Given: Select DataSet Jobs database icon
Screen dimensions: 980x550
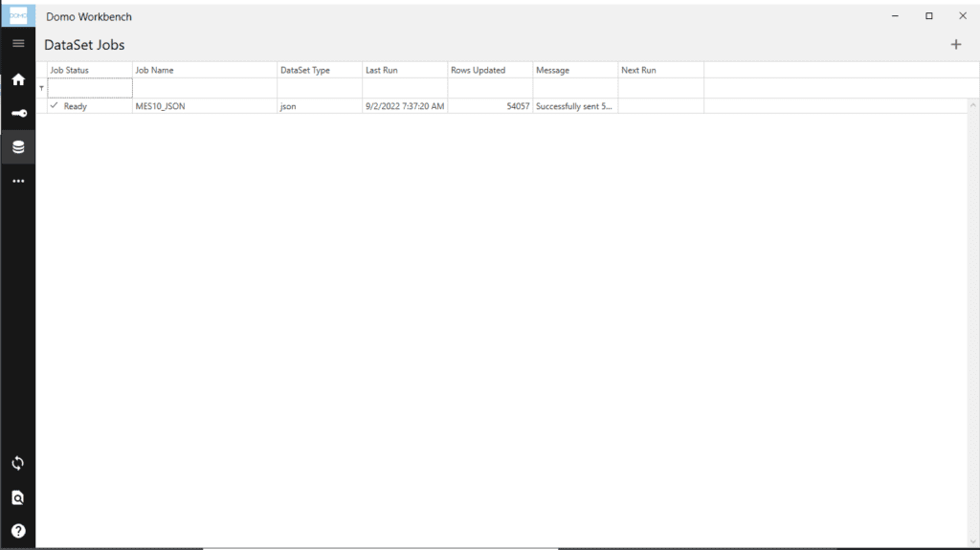Looking at the screenshot, I should point(18,147).
